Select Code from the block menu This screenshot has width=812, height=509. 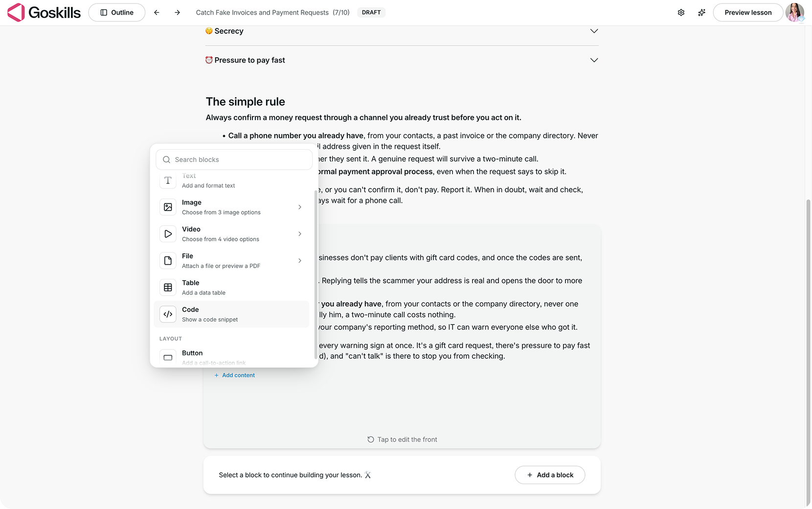click(x=231, y=314)
